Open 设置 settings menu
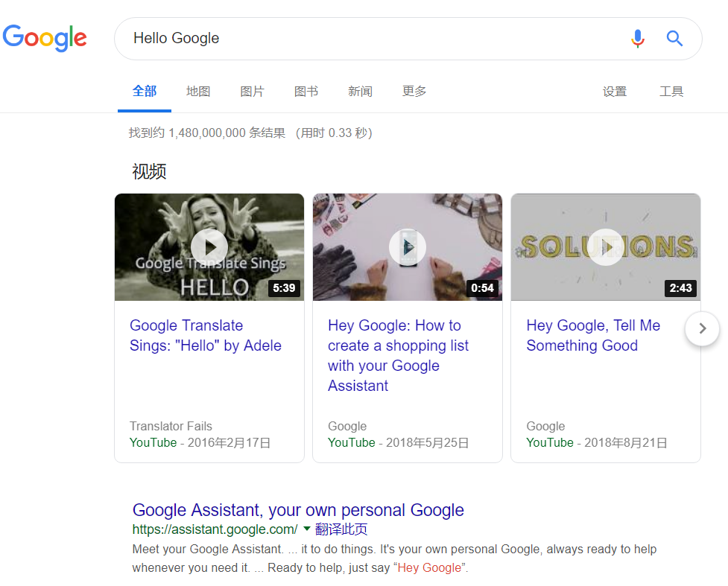The height and width of the screenshot is (586, 728). click(615, 92)
